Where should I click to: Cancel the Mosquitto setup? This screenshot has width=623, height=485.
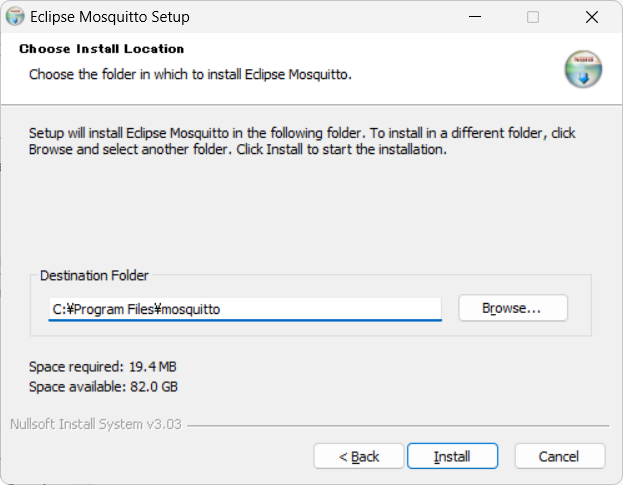[x=559, y=456]
